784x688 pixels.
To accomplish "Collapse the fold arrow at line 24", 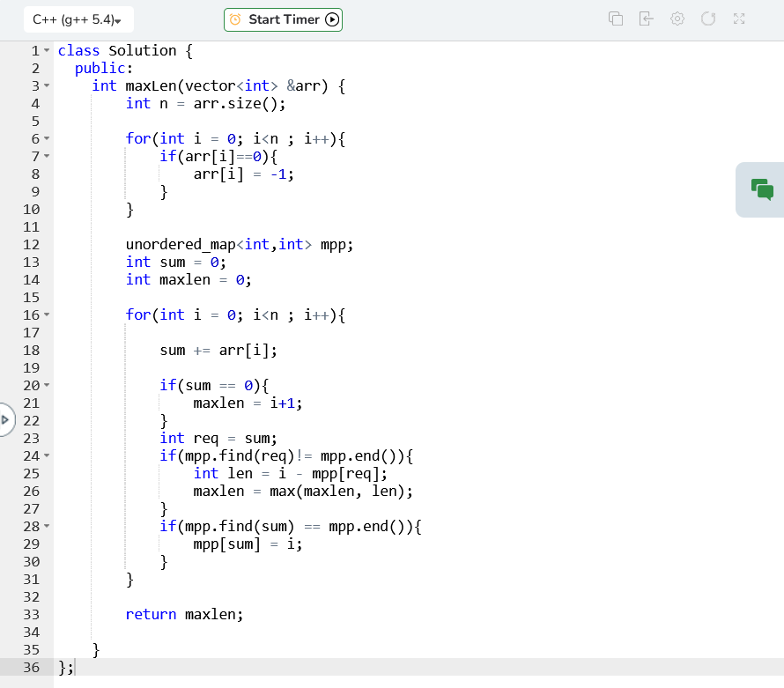I will click(x=47, y=455).
